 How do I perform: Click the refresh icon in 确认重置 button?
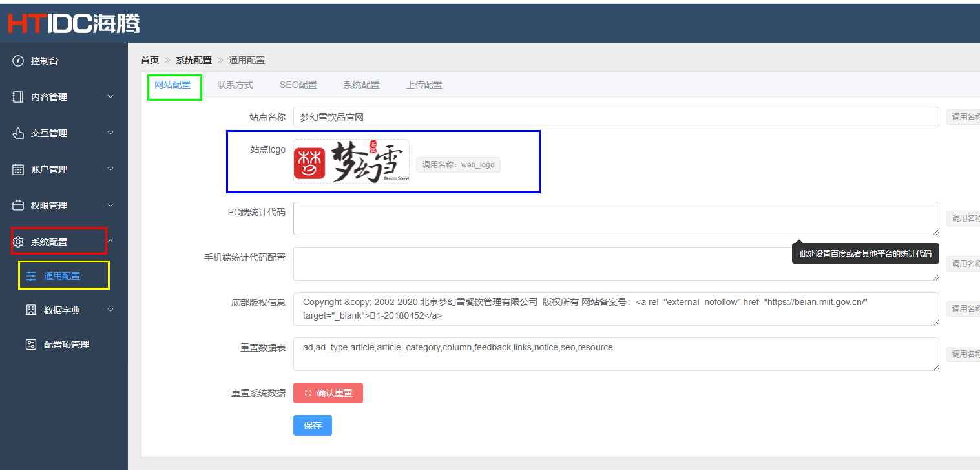pos(308,393)
